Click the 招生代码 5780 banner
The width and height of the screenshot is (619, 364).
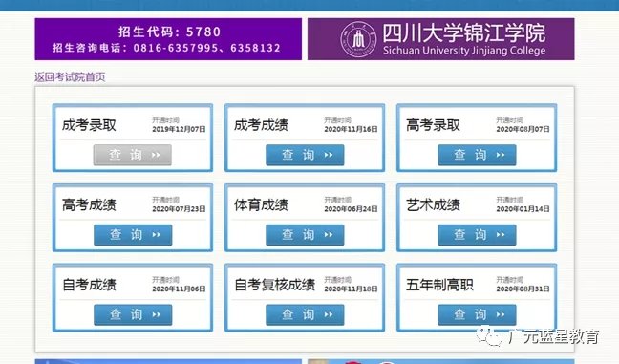tap(168, 39)
